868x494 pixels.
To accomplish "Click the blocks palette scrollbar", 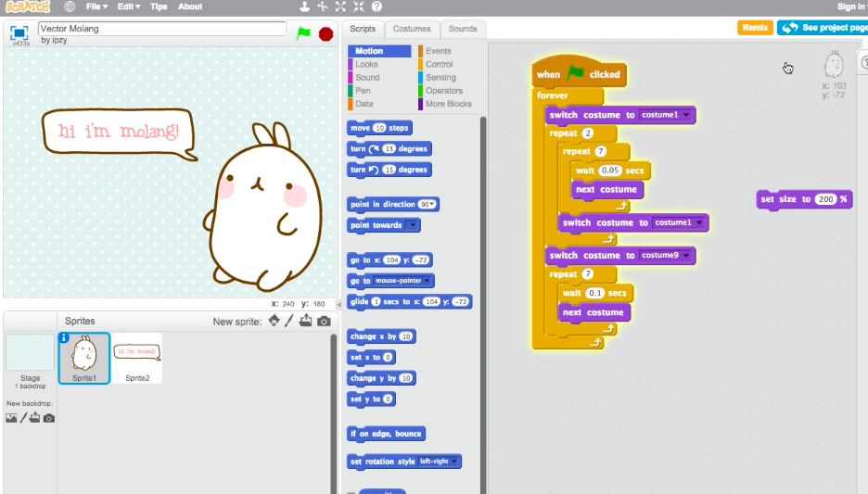I will coord(483,304).
